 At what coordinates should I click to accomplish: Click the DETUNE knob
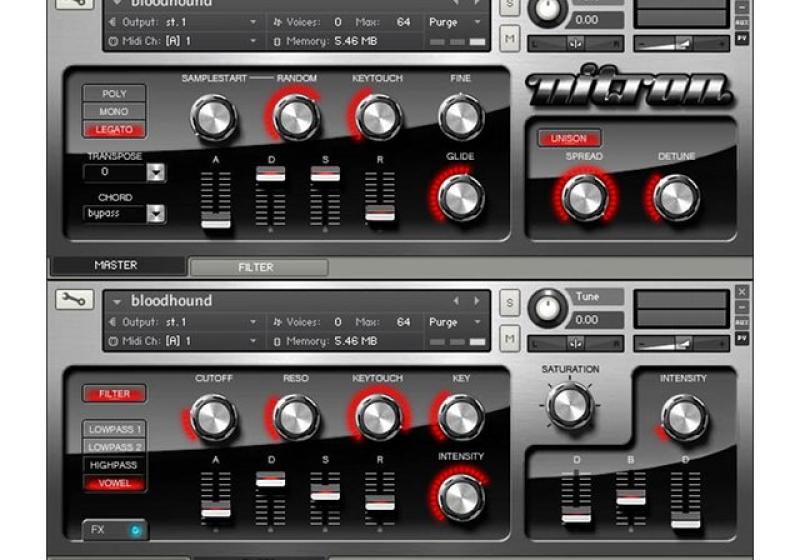click(x=676, y=198)
